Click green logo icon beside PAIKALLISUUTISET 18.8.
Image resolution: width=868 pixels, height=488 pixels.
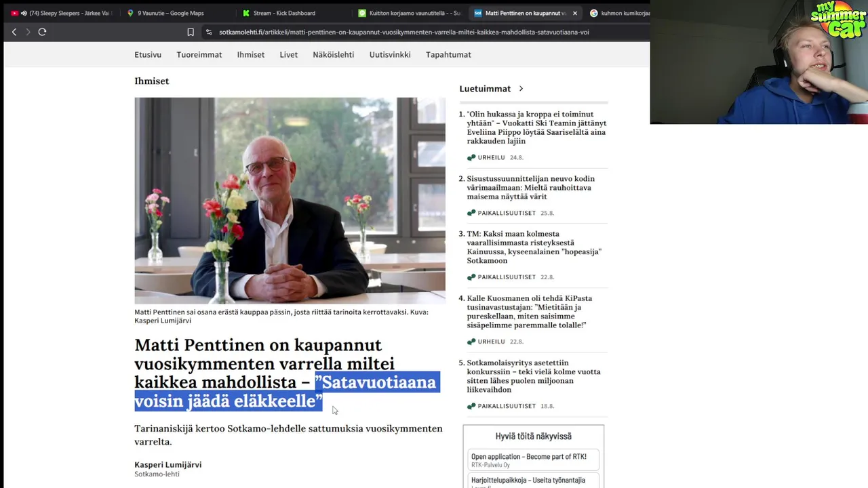(471, 406)
